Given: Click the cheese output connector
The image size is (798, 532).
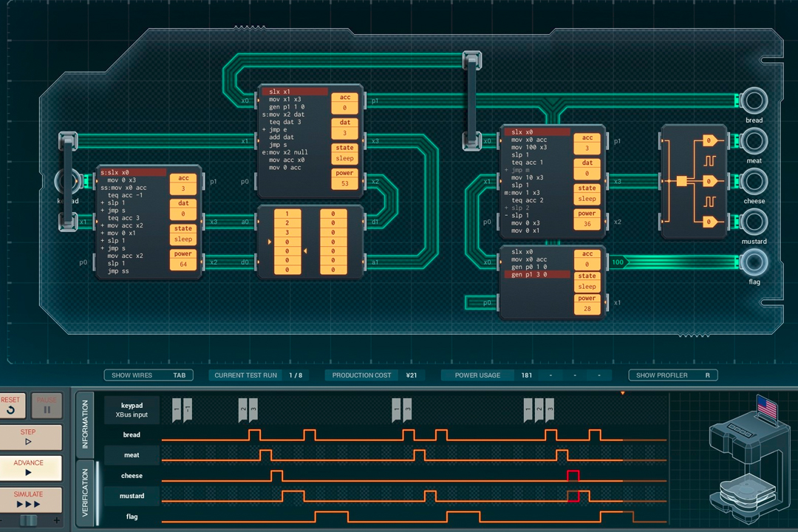Looking at the screenshot, I should point(754,181).
